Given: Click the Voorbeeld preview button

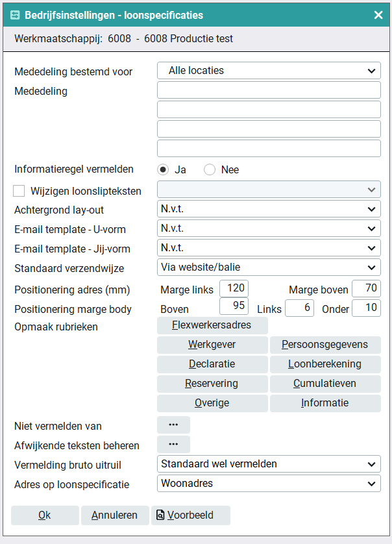Looking at the screenshot, I should tap(191, 515).
